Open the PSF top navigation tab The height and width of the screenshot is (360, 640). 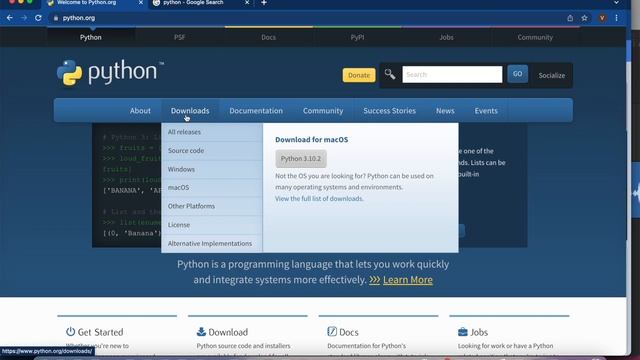pos(179,37)
